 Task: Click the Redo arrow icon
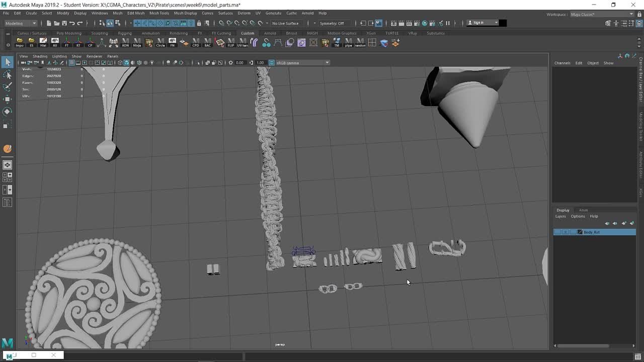pos(79,23)
